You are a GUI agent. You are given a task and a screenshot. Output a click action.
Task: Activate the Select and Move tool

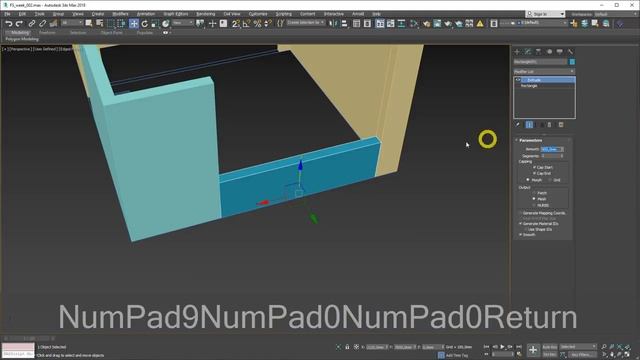pyautogui.click(x=133, y=24)
